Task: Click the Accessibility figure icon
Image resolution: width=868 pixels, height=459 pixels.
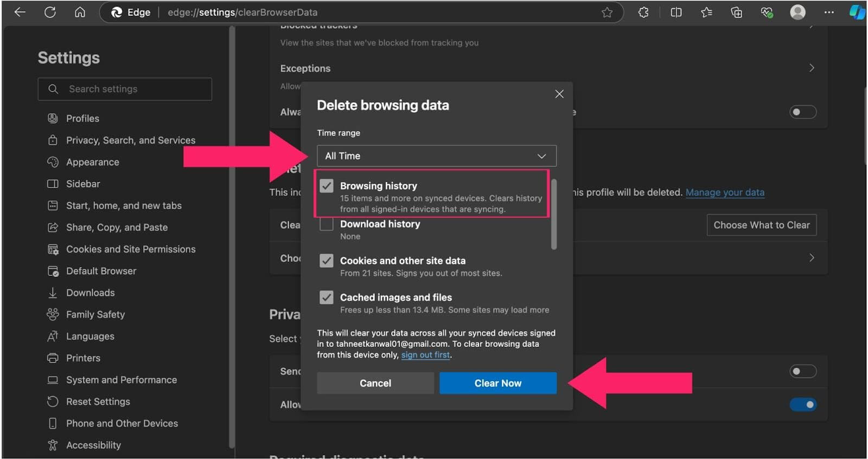Action: point(53,445)
